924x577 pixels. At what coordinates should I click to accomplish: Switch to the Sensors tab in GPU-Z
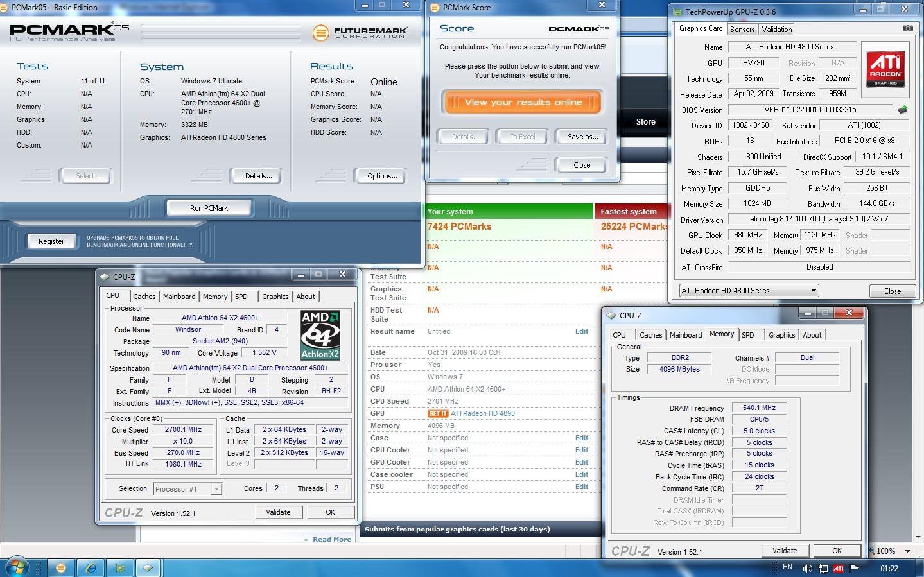pos(742,30)
